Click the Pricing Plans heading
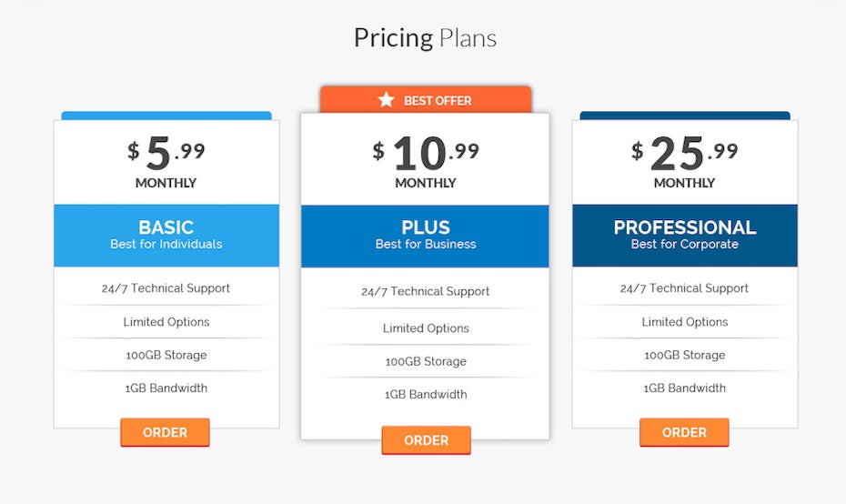The image size is (846, 504). [425, 38]
